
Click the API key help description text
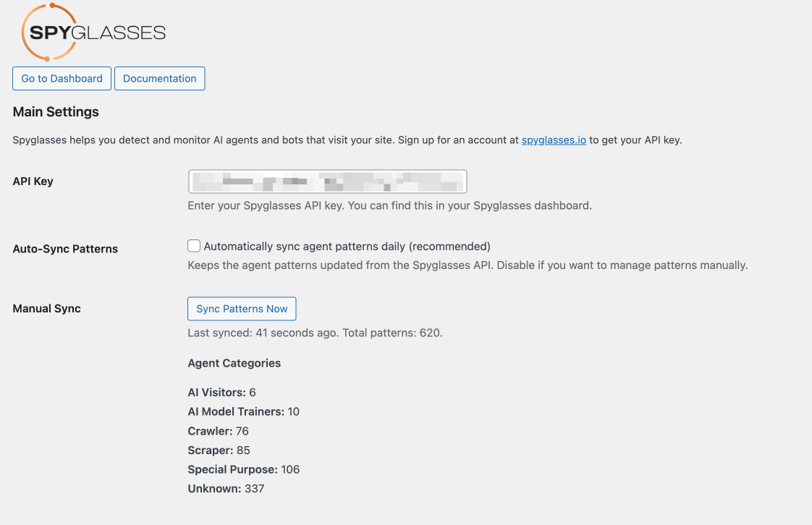click(389, 205)
